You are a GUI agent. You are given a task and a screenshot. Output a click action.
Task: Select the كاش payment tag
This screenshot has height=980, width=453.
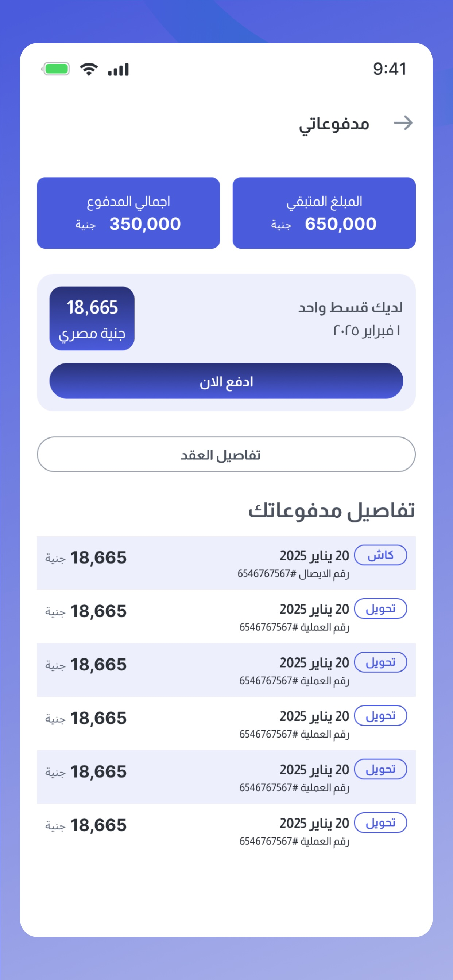click(x=380, y=555)
